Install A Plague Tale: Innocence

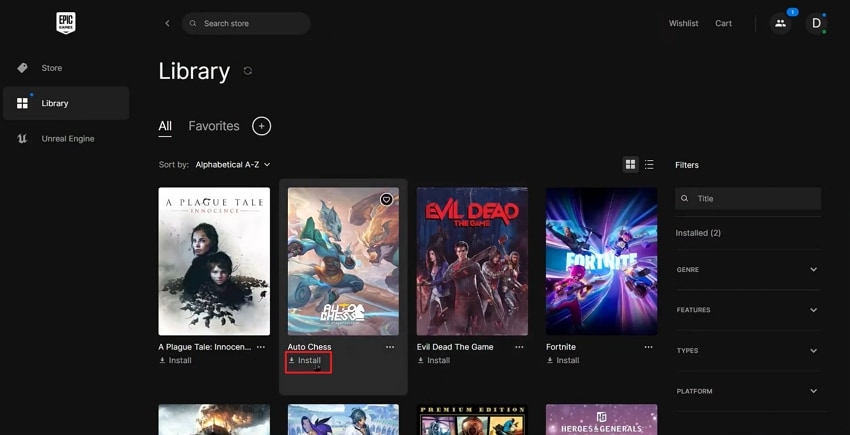click(175, 361)
